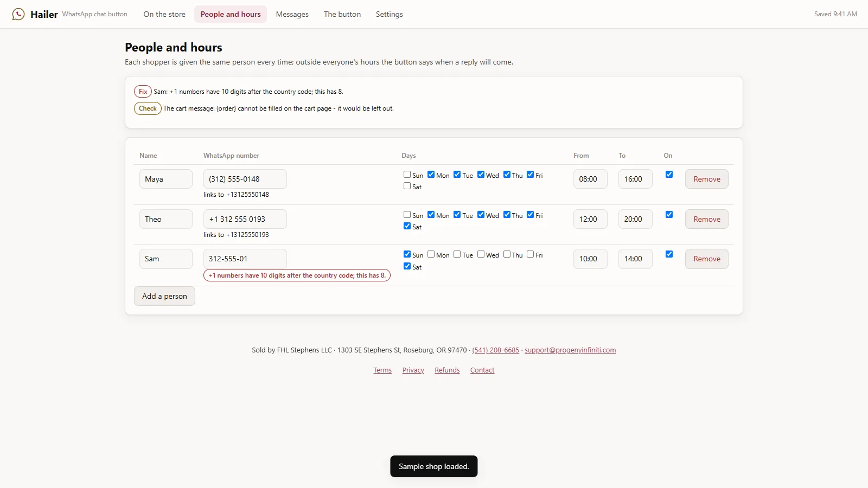Turn off Maya's On checkbox
Viewport: 868px width, 488px height.
point(669,175)
